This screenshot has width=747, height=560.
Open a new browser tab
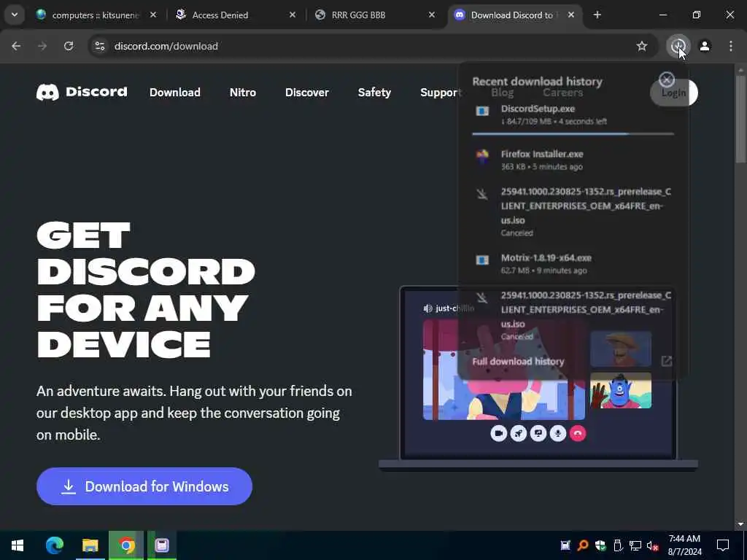[x=597, y=15]
